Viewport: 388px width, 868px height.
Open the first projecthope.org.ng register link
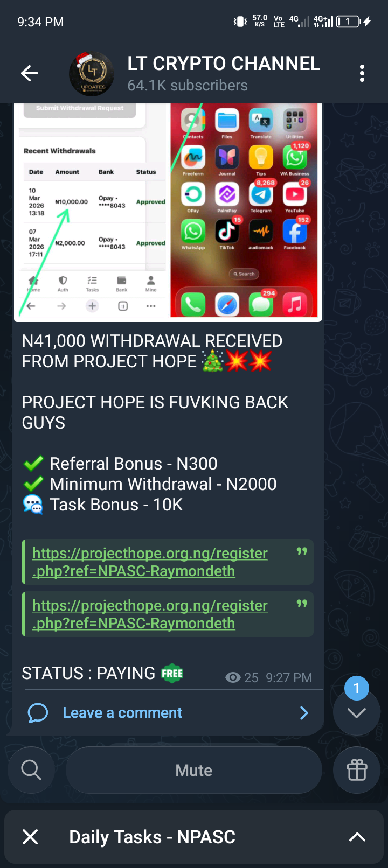150,562
